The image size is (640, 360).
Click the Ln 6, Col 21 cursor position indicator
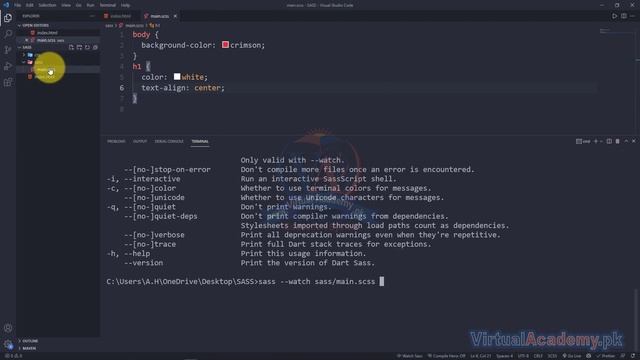click(x=480, y=356)
